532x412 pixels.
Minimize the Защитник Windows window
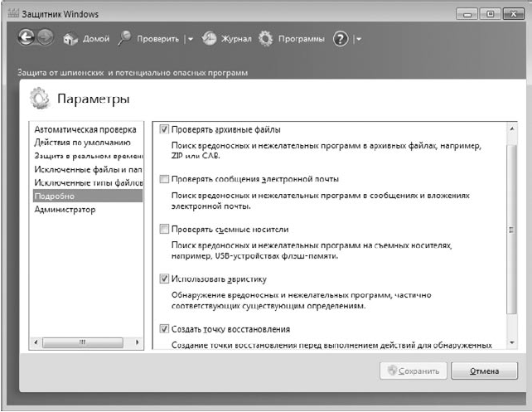click(x=467, y=14)
